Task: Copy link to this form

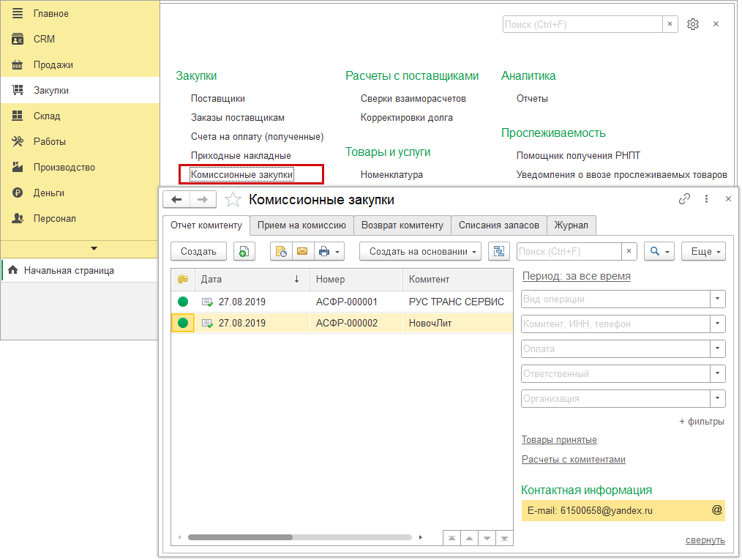Action: point(684,199)
